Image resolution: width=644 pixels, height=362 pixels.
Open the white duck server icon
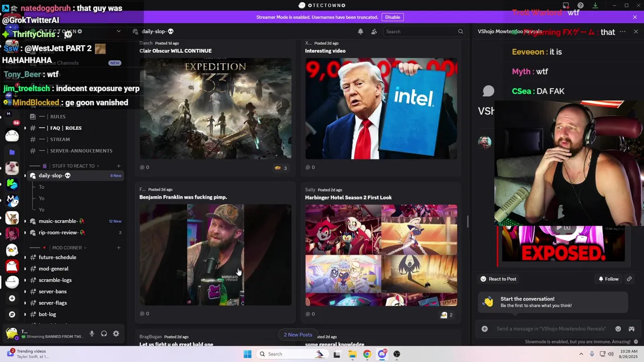12,249
